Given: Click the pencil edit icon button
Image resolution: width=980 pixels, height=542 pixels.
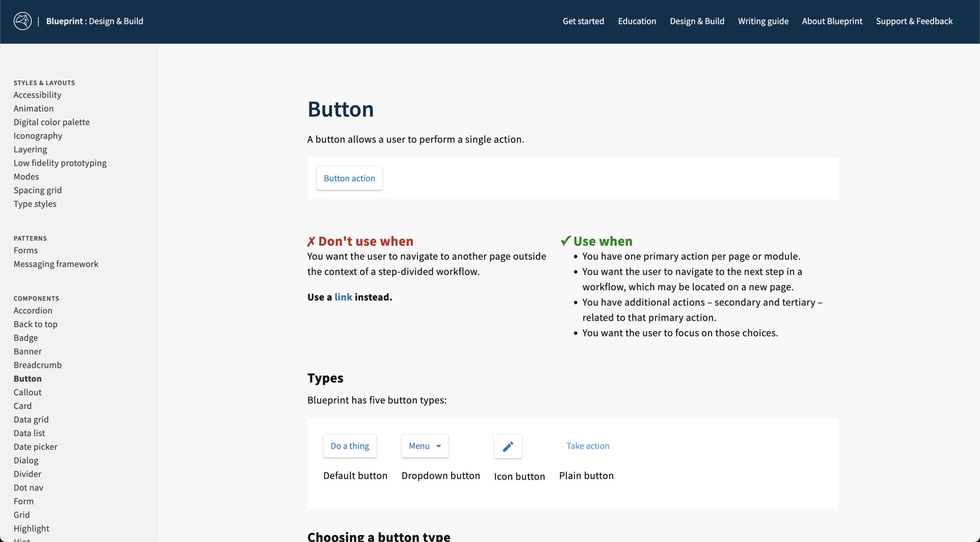Looking at the screenshot, I should click(x=508, y=446).
